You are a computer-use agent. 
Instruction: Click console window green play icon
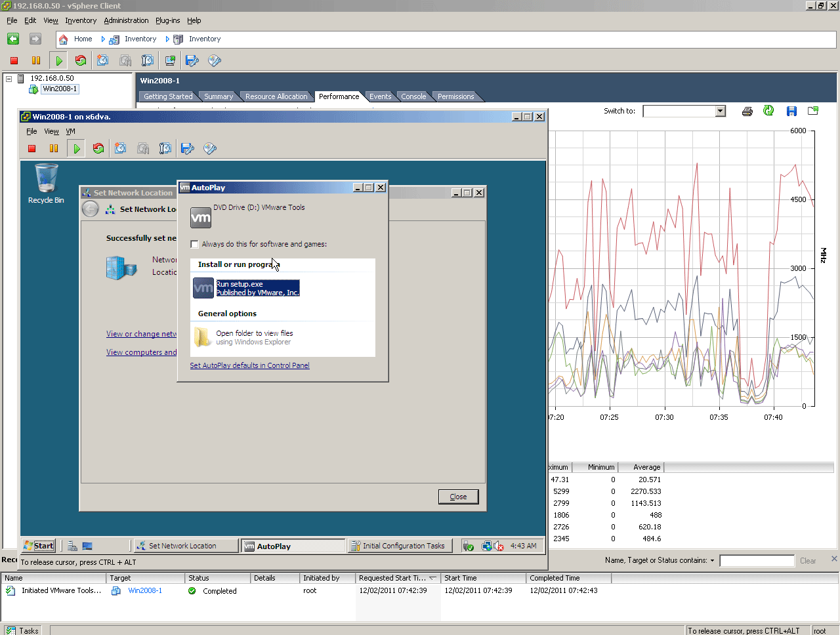pyautogui.click(x=76, y=148)
